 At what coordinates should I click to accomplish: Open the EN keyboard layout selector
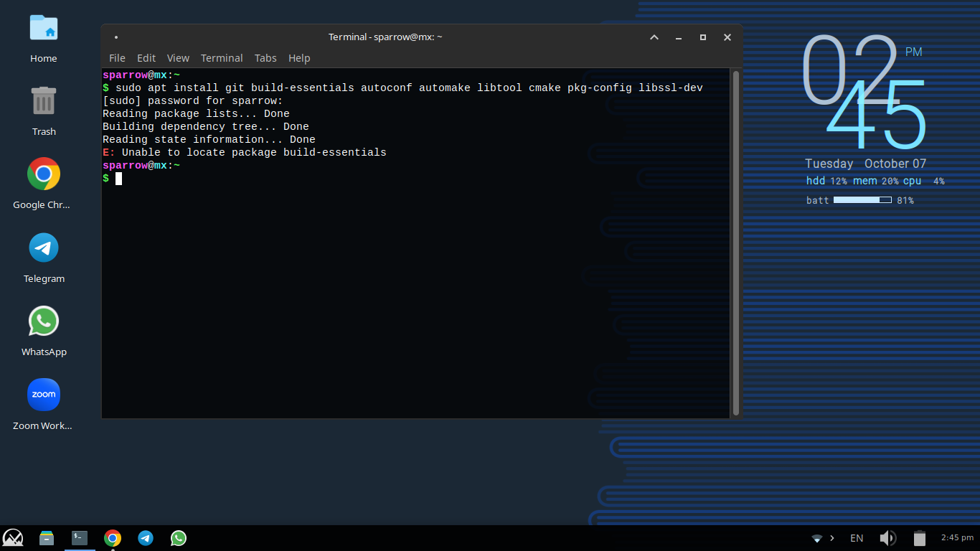tap(857, 538)
